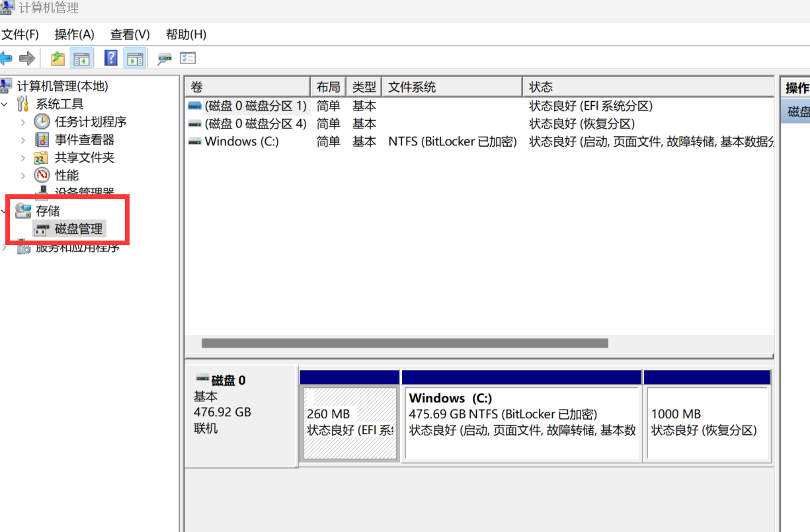Click NTFS (BitLocker 已加密) file system cell
810x532 pixels.
[x=452, y=141]
